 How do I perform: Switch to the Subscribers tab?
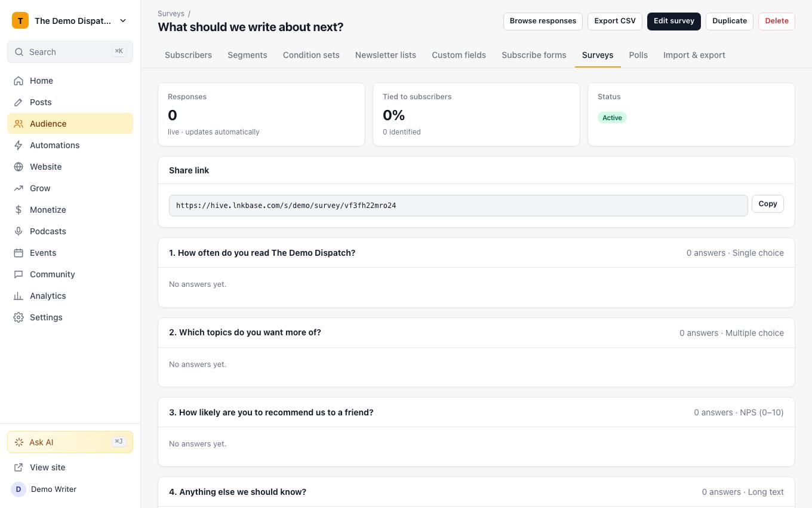click(188, 55)
